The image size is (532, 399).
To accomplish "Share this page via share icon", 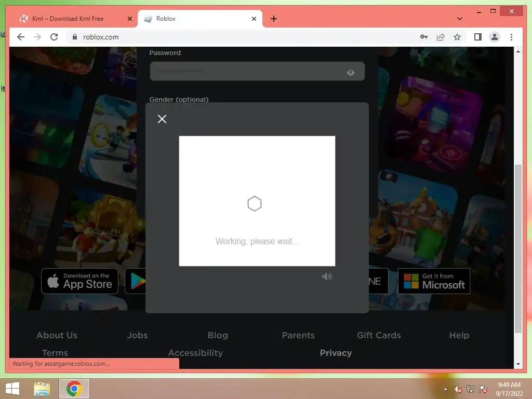I will coord(441,37).
